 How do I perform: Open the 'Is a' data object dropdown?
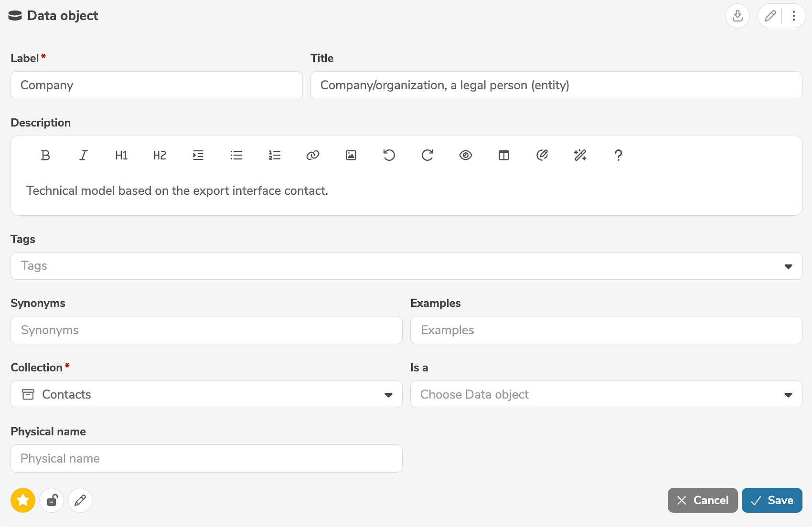pyautogui.click(x=788, y=395)
